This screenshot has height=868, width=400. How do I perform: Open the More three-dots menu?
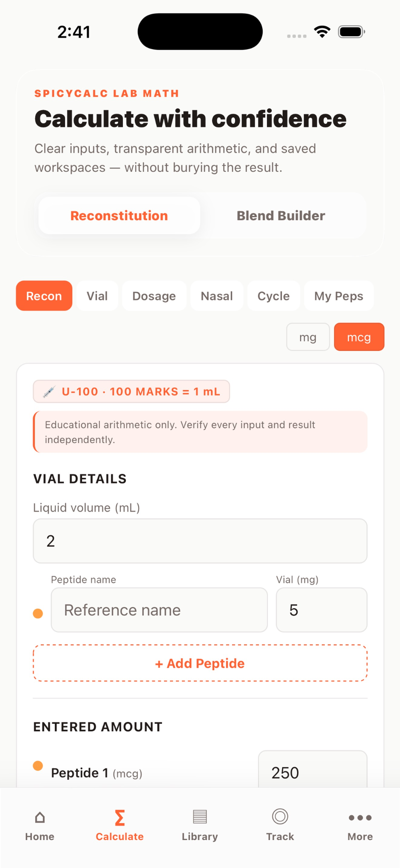point(360,818)
